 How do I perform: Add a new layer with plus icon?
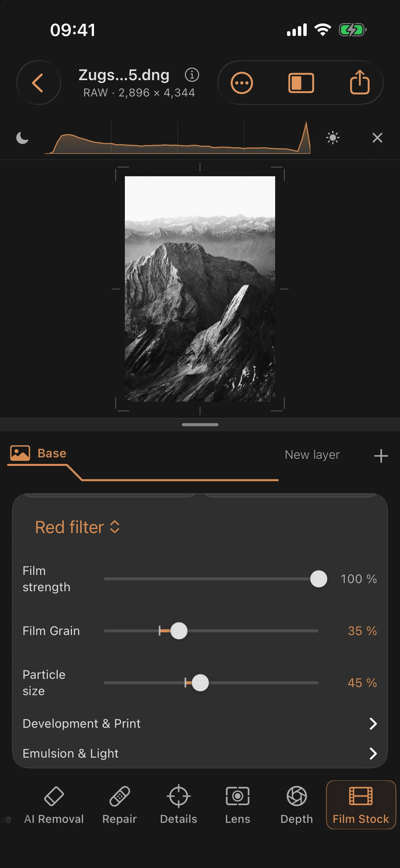pyautogui.click(x=381, y=456)
